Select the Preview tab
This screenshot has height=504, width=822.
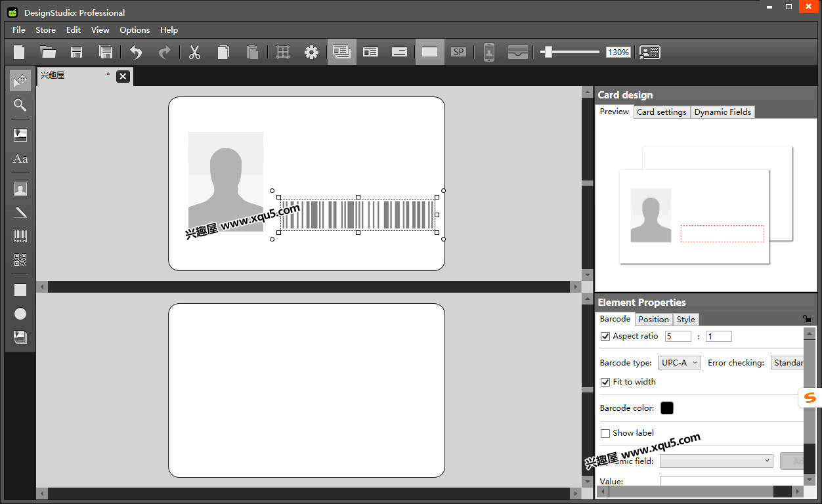click(x=615, y=112)
